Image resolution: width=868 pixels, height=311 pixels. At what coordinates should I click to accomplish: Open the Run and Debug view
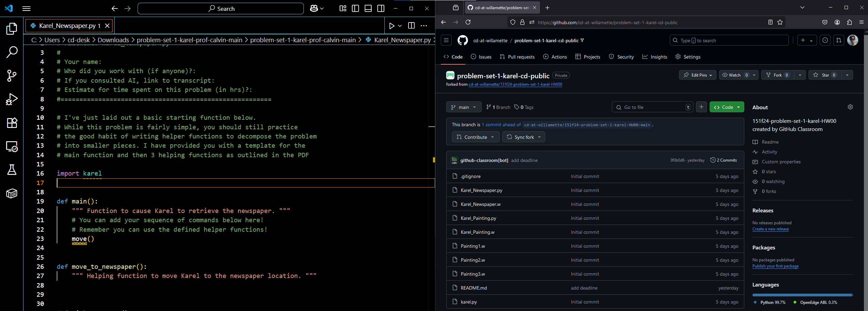point(12,99)
